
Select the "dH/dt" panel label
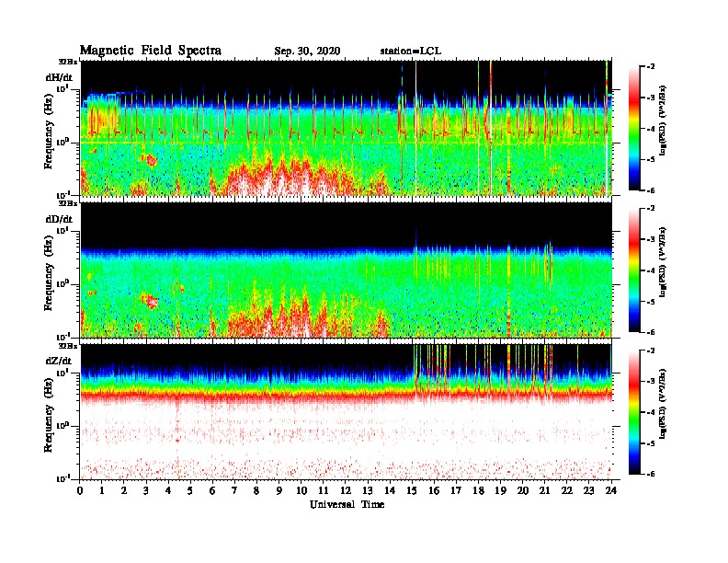(59, 77)
